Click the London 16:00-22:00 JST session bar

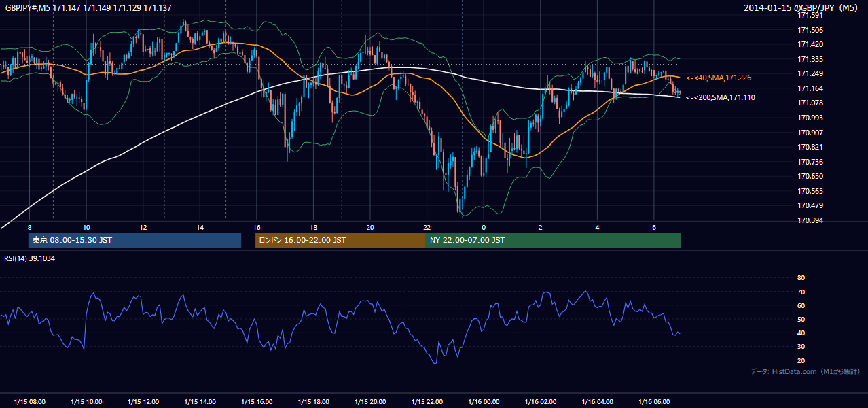[x=340, y=240]
